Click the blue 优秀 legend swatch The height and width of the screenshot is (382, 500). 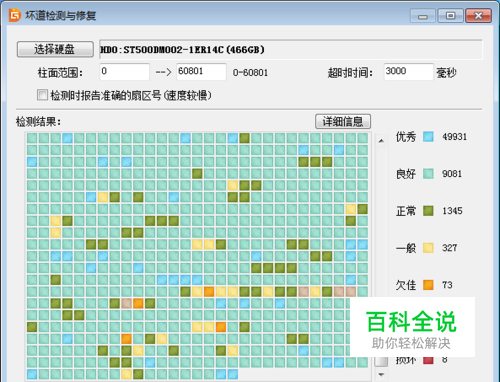pyautogui.click(x=428, y=137)
